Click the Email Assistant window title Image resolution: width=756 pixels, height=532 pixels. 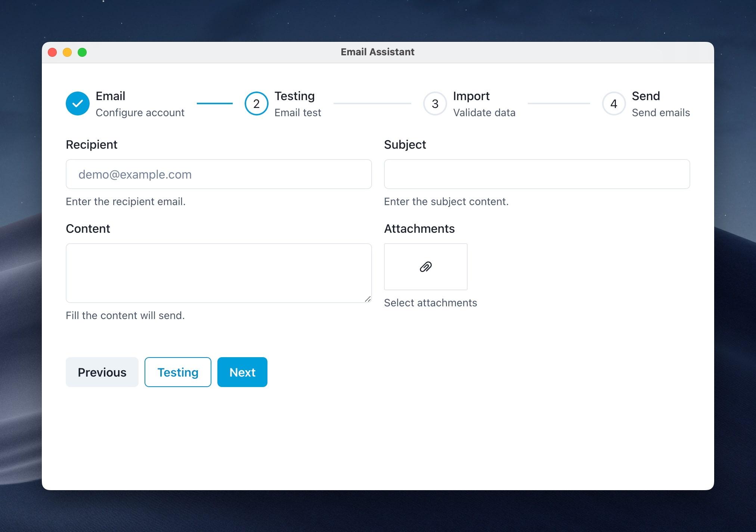point(377,52)
